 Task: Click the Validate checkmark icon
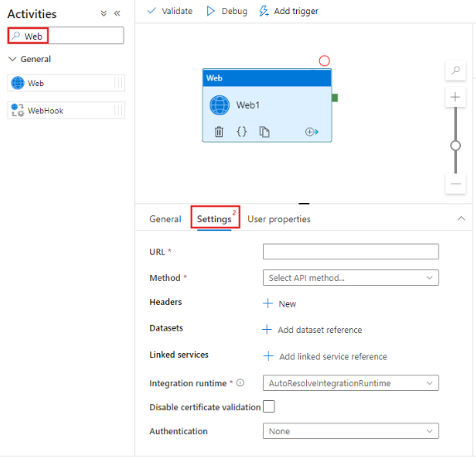tap(151, 11)
